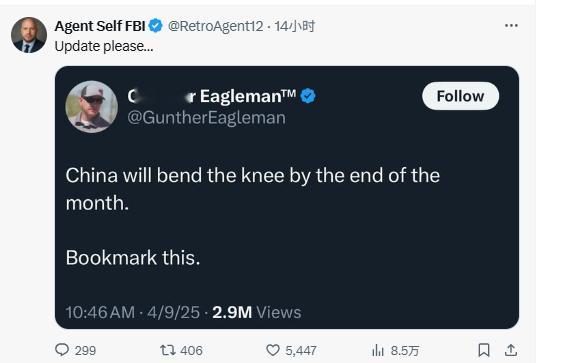The height and width of the screenshot is (363, 563).
Task: Like the post with the heart icon
Action: [273, 350]
